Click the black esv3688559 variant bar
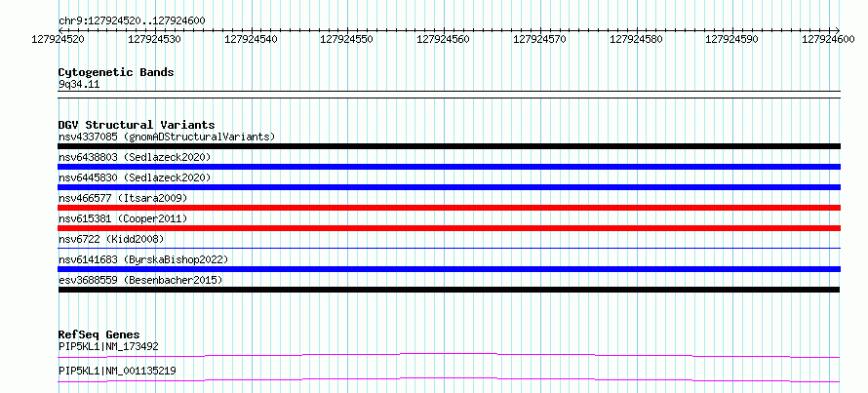The width and height of the screenshot is (868, 393). click(449, 290)
